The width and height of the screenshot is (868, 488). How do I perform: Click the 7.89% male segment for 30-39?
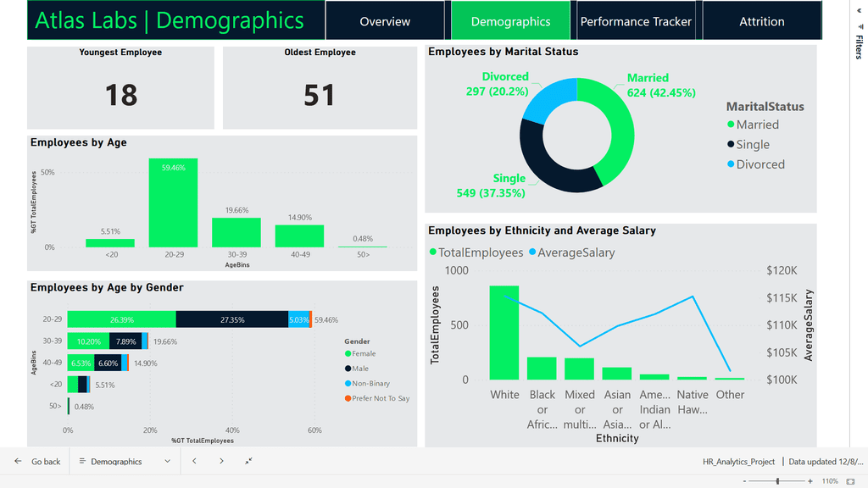pyautogui.click(x=125, y=341)
